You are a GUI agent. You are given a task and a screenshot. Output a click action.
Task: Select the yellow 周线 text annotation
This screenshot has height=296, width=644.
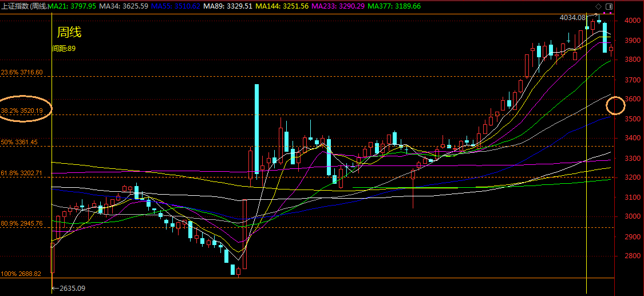pyautogui.click(x=69, y=33)
